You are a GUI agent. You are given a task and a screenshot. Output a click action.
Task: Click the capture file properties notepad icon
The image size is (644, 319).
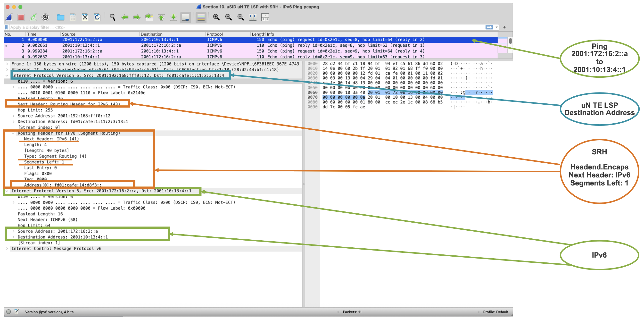(x=17, y=311)
